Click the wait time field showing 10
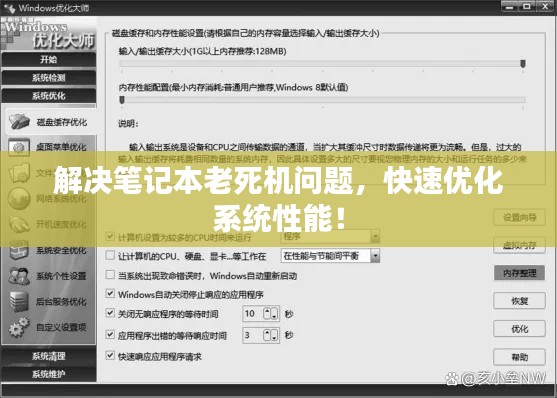Image resolution: width=557 pixels, height=398 pixels. 253,314
